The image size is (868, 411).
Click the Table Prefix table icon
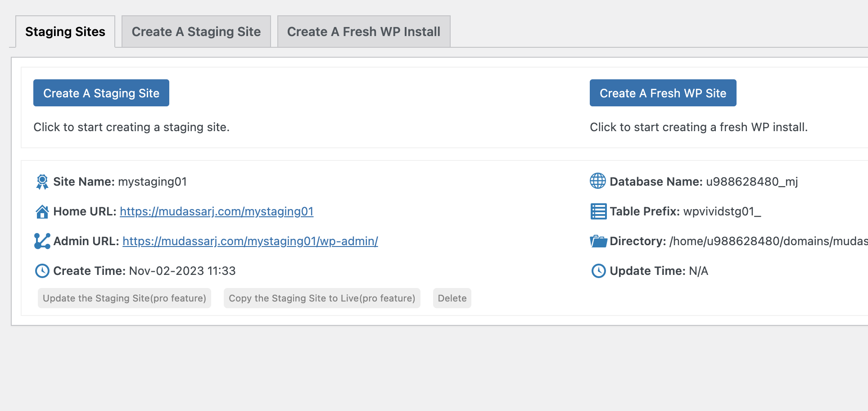coord(598,211)
